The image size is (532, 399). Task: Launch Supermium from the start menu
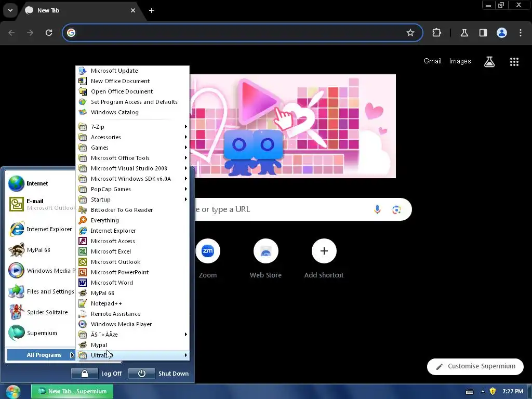(x=41, y=333)
